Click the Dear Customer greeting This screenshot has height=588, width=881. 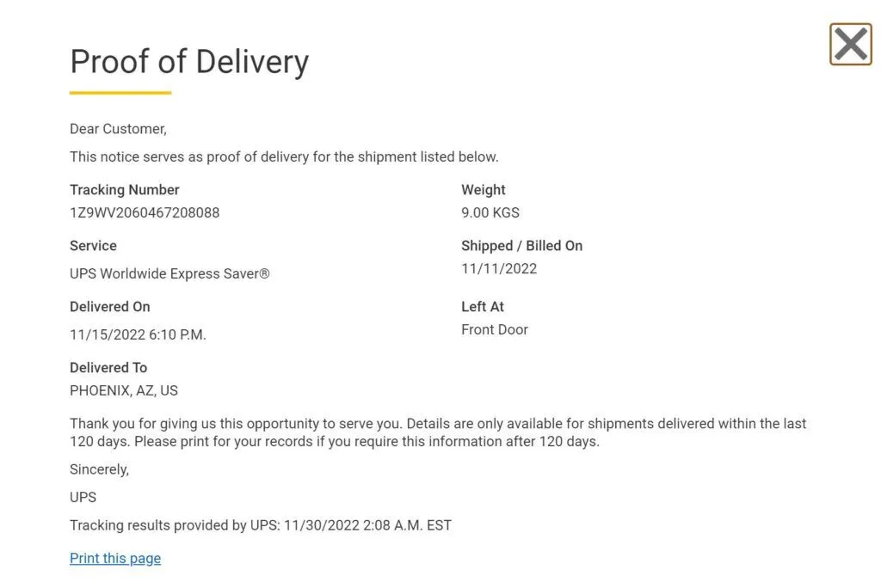pos(118,129)
